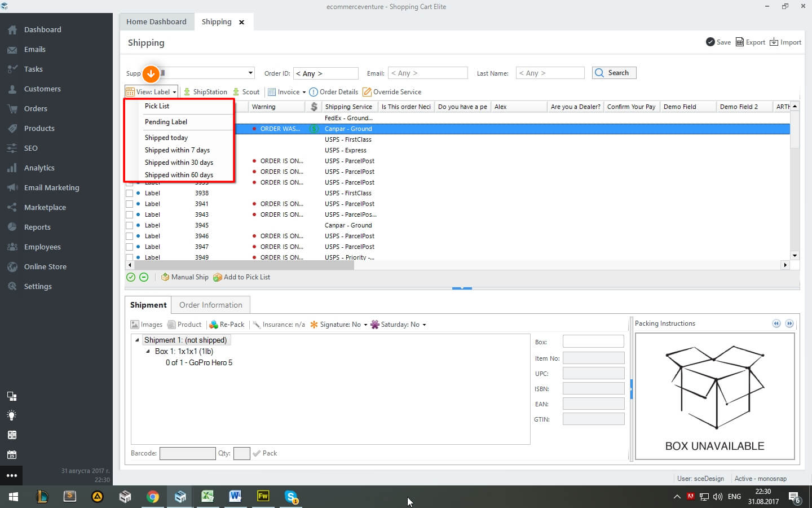Open Tasks sidebar icon

pyautogui.click(x=12, y=69)
